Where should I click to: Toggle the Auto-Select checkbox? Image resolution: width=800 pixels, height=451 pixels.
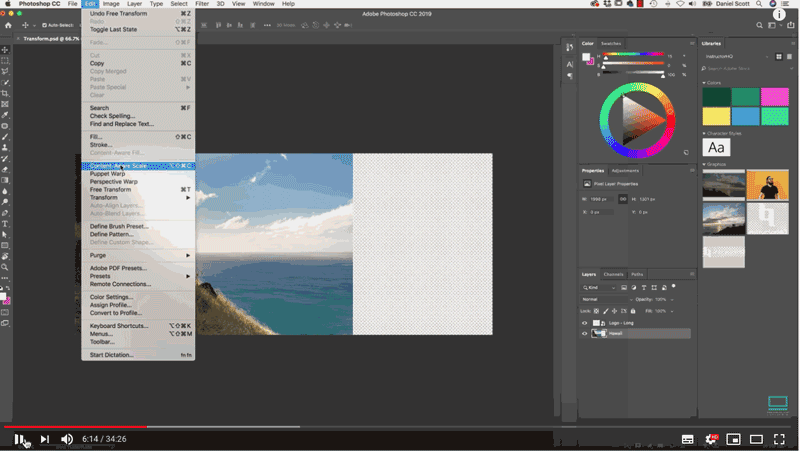[x=44, y=25]
